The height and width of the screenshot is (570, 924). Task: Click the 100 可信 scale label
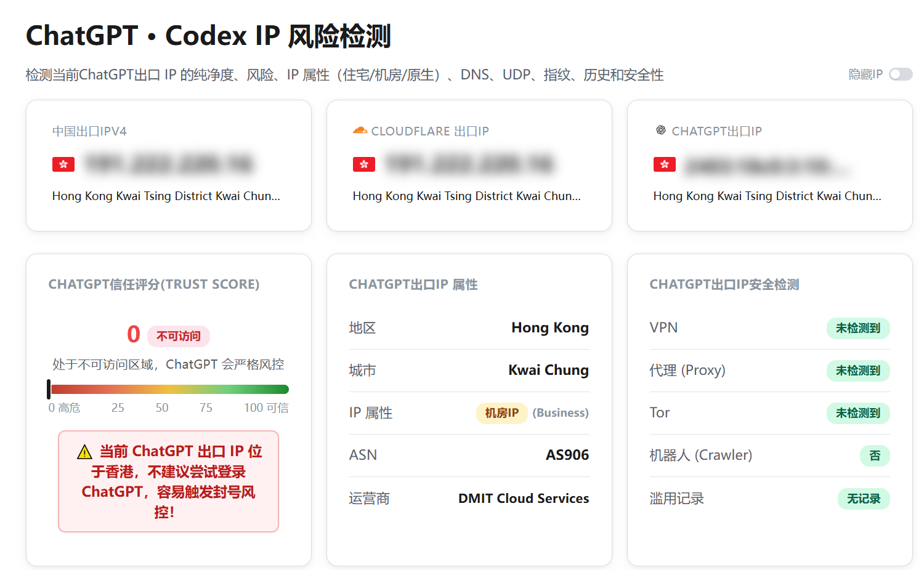266,407
